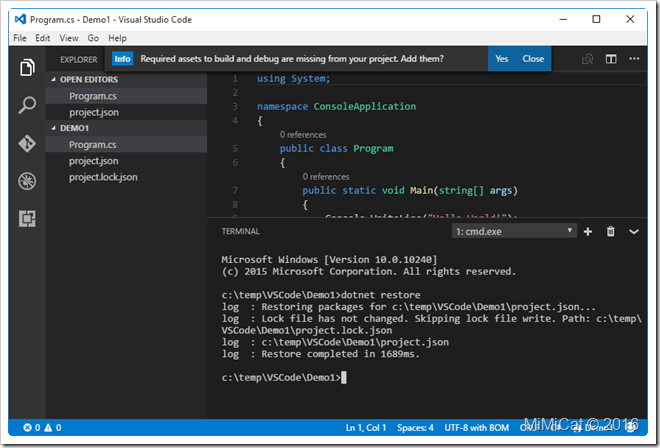Viewport: 660px width, 448px height.
Task: Open the File menu
Action: click(x=20, y=38)
